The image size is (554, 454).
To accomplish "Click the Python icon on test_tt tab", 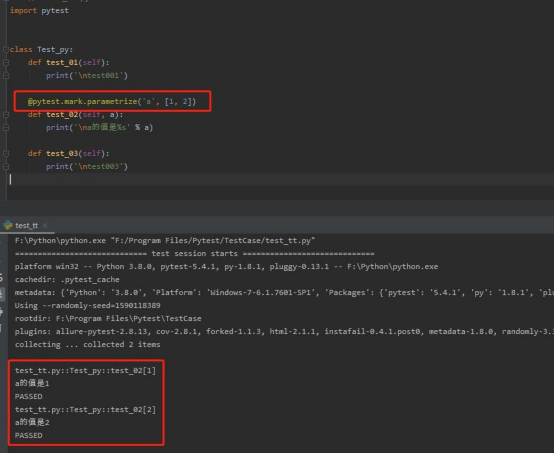I will tap(7, 225).
